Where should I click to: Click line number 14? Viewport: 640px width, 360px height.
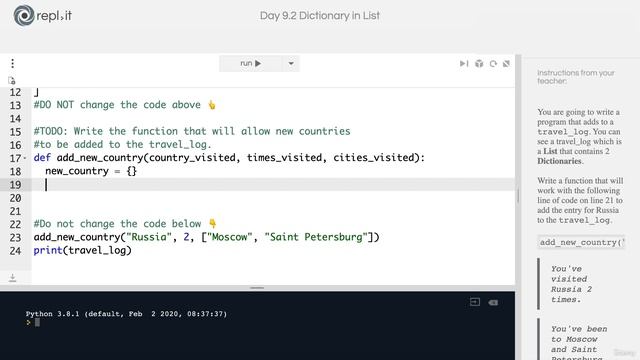pos(15,118)
